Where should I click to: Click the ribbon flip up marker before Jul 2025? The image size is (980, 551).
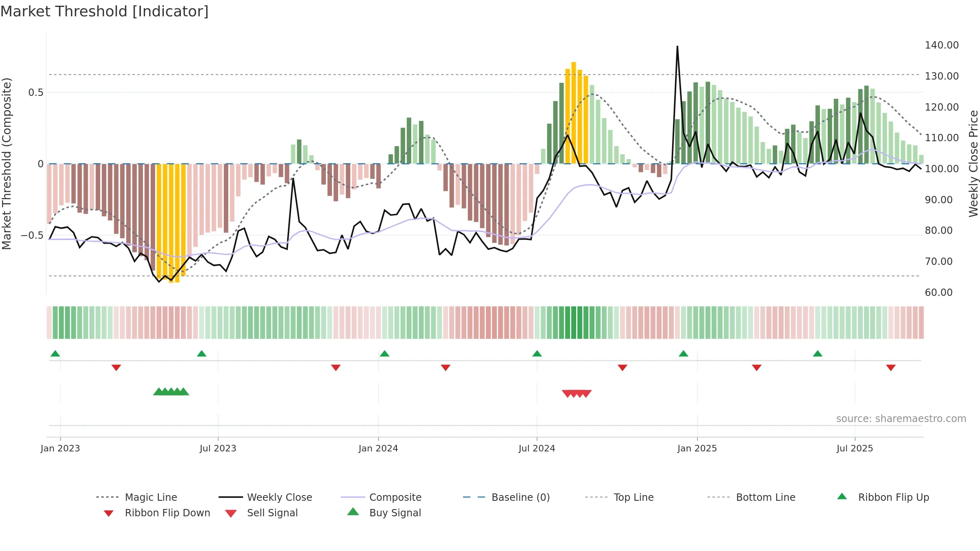pyautogui.click(x=817, y=353)
